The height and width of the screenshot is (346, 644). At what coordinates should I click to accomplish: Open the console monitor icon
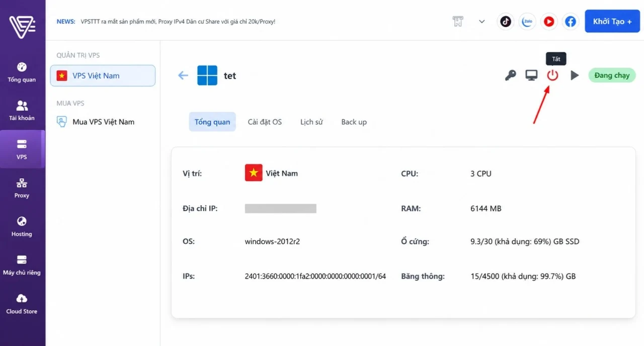click(531, 75)
